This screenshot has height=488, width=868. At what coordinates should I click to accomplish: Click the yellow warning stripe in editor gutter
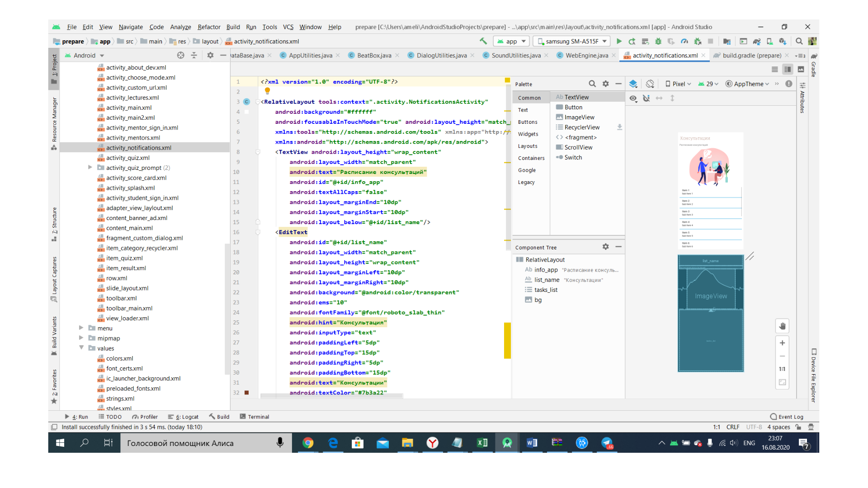click(x=507, y=340)
